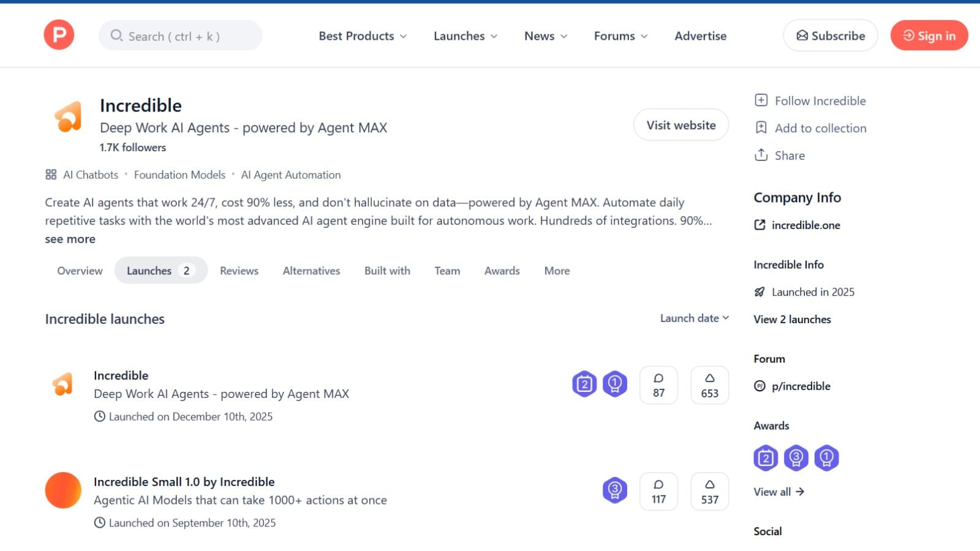
Task: Click View 2 launches link
Action: point(792,319)
